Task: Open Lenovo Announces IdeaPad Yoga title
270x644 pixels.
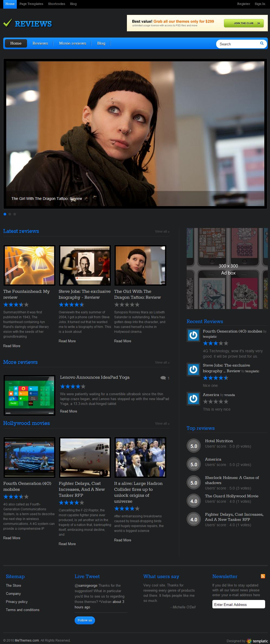Action: tap(95, 377)
